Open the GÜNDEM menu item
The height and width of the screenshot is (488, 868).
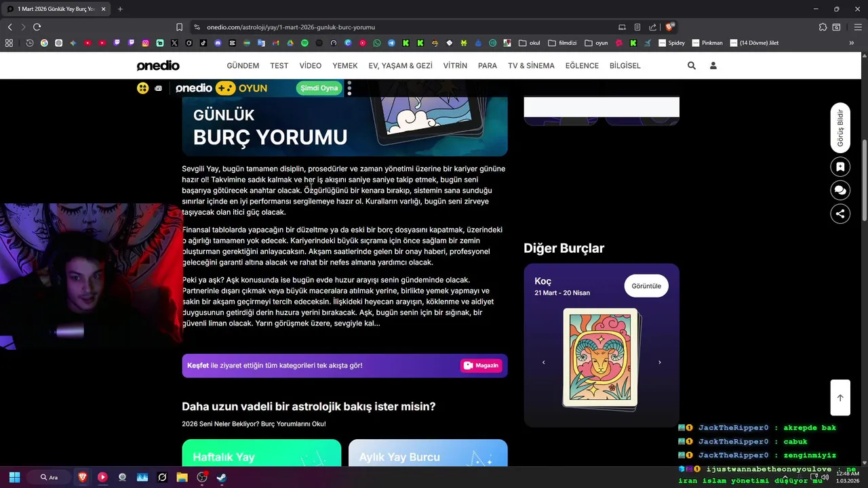pyautogui.click(x=243, y=66)
